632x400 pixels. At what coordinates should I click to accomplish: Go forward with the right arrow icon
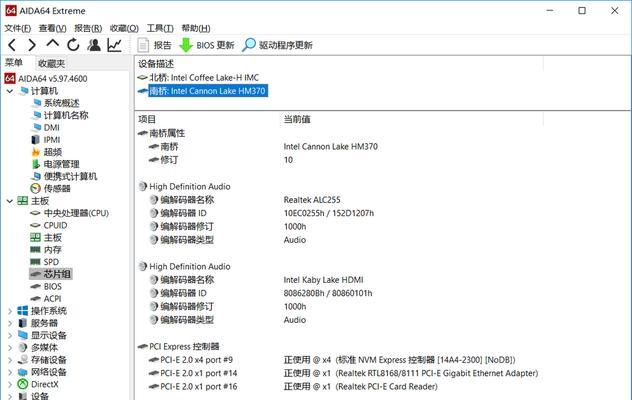pyautogui.click(x=32, y=45)
